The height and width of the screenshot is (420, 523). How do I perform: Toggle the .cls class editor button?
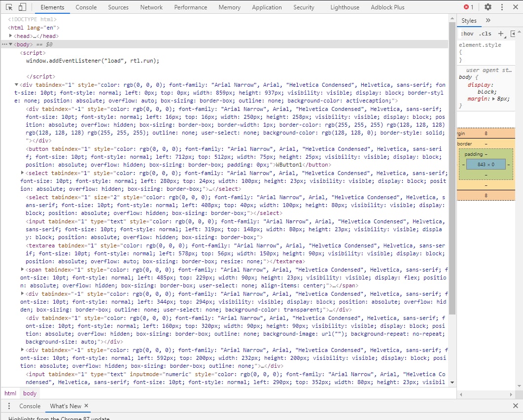pyautogui.click(x=485, y=34)
